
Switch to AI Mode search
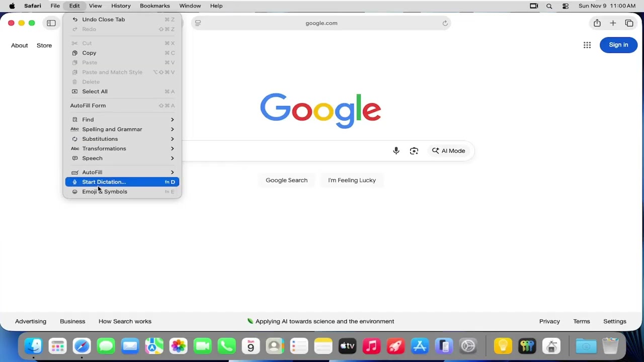click(449, 151)
